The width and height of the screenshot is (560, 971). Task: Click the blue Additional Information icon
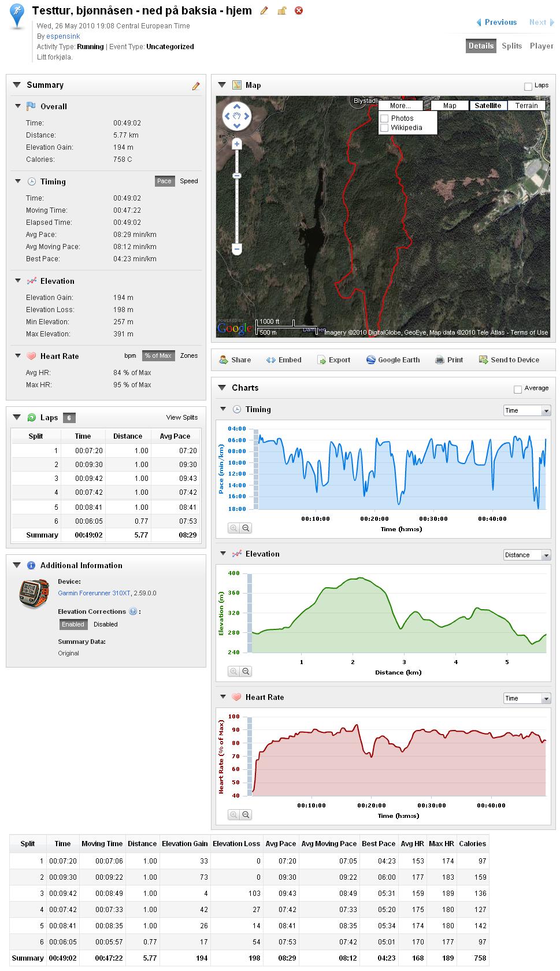[x=32, y=565]
